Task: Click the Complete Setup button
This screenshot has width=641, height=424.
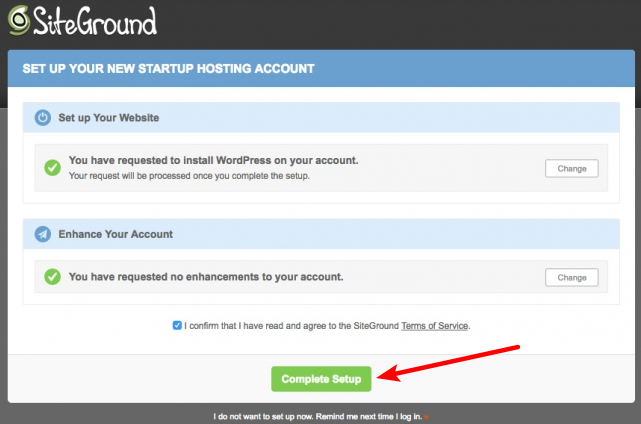Action: (321, 379)
